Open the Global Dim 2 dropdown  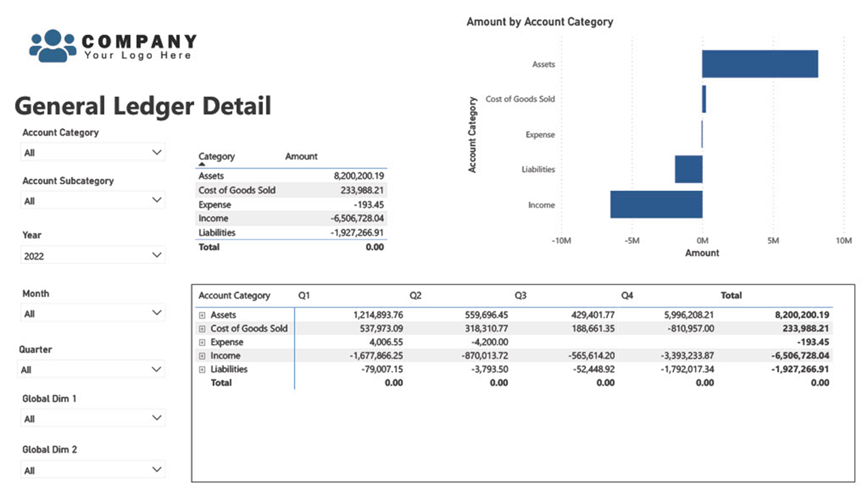click(x=156, y=470)
